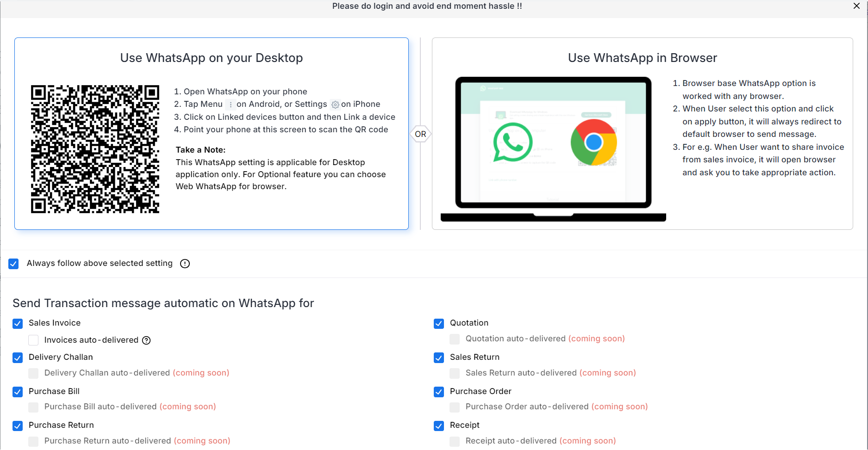The image size is (868, 450).
Task: Click the iPhone settings gear icon in the instructions
Action: [335, 105]
